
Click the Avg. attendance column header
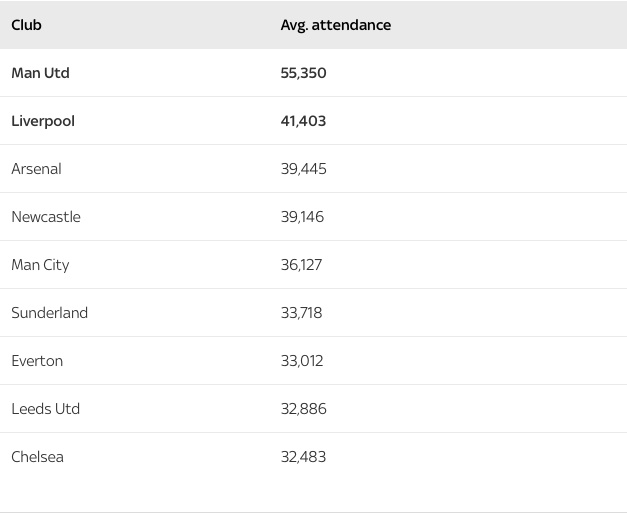335,25
